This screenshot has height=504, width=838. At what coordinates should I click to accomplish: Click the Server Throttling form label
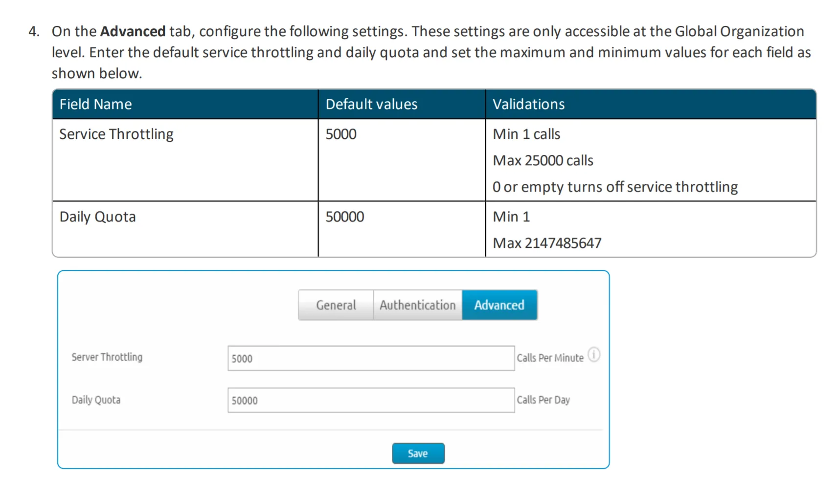pyautogui.click(x=107, y=357)
